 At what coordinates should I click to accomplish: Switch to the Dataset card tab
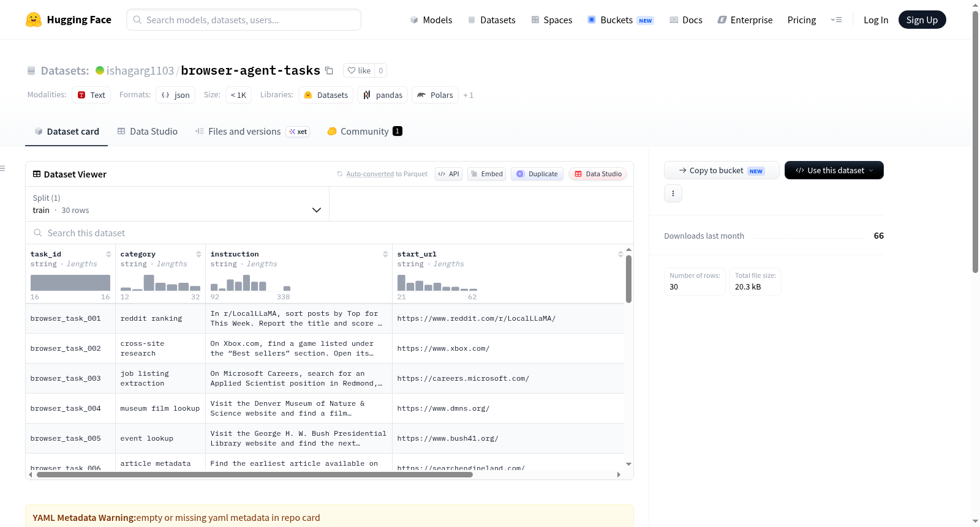point(67,132)
